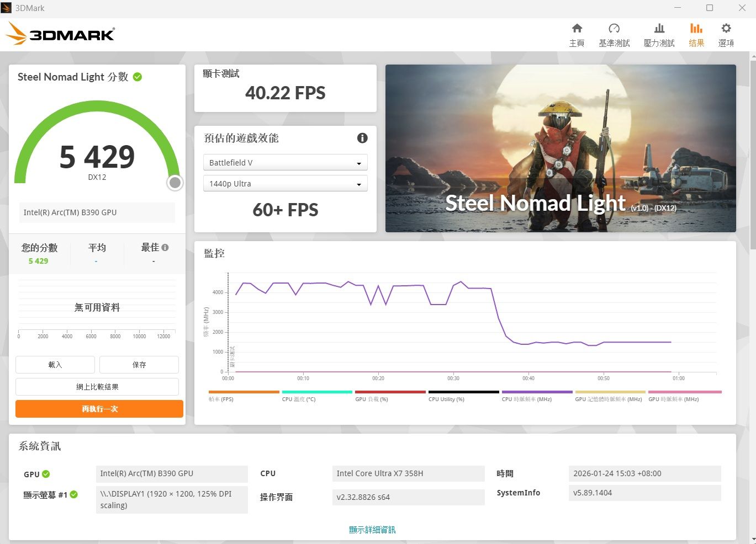The image size is (756, 544).
Task: Toggle the CPU 時脈頻率 (MHz) legend item
Action: [x=537, y=396]
